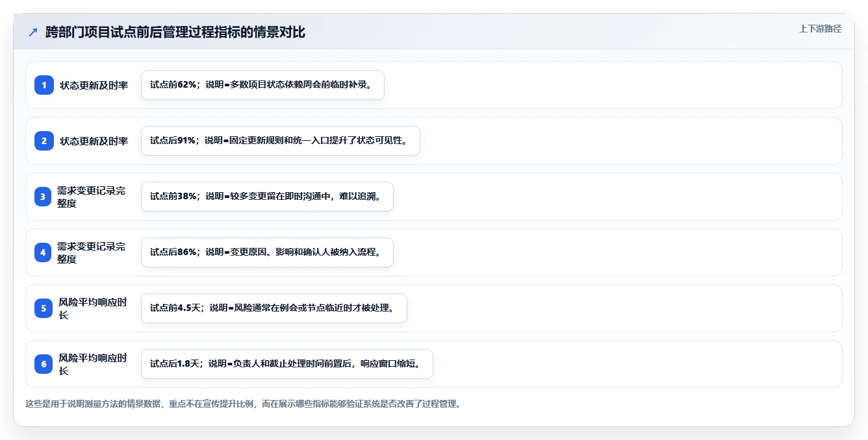
Task: Select 状态更新及时率 label in row 1
Action: [94, 85]
